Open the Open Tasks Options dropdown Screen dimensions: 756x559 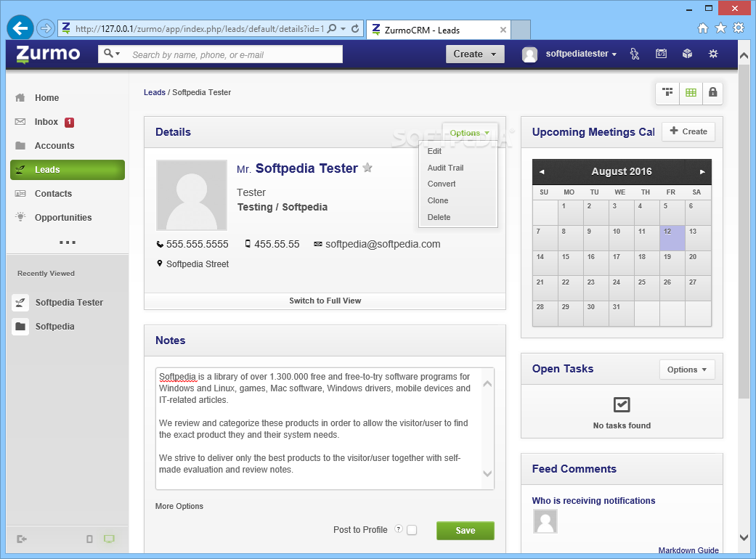[x=687, y=370]
